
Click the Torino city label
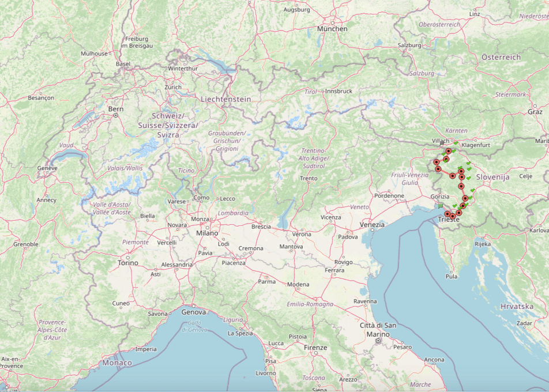pos(127,263)
